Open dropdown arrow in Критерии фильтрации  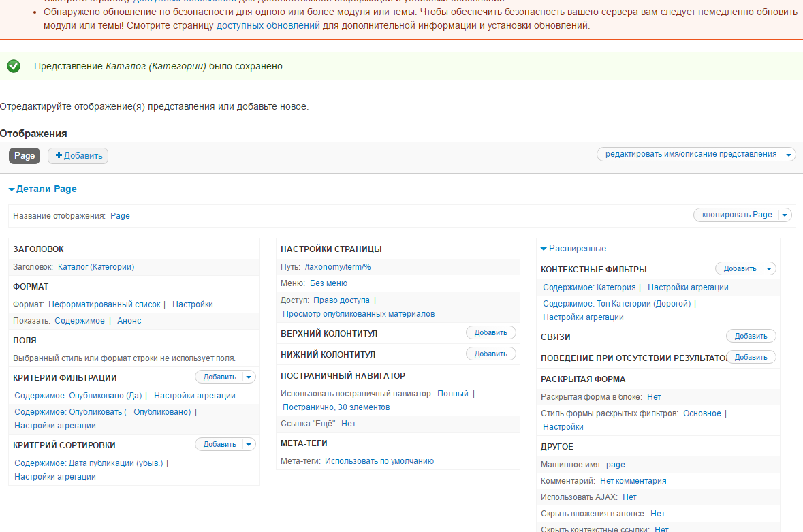(249, 377)
